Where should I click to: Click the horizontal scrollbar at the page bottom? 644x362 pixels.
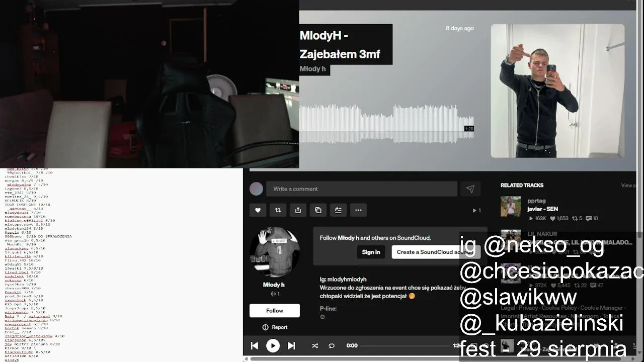click(x=440, y=359)
